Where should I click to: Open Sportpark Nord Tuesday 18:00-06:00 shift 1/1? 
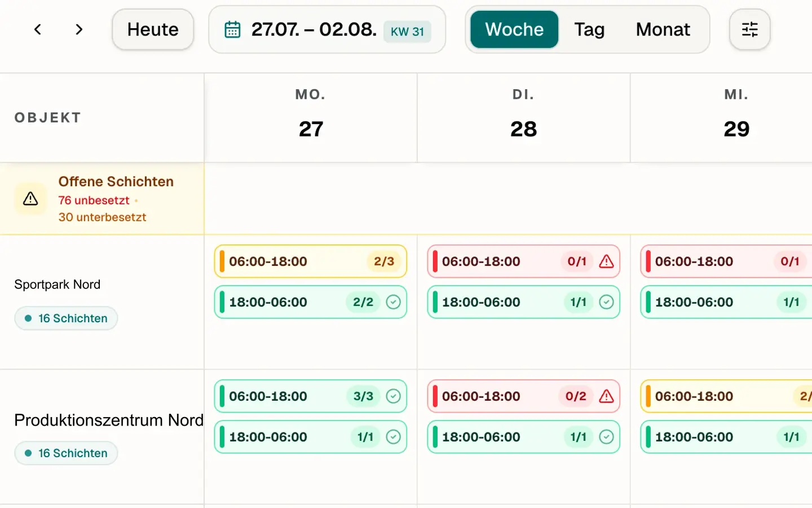[524, 302]
